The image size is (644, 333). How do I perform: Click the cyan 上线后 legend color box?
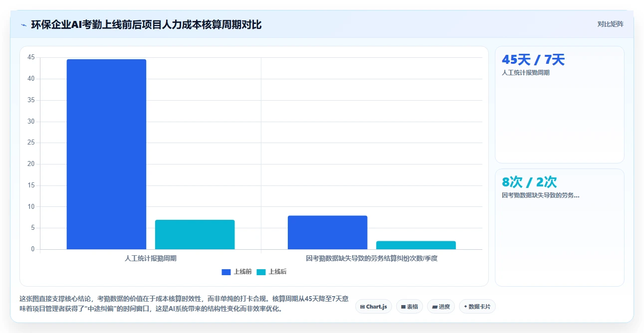[261, 272]
